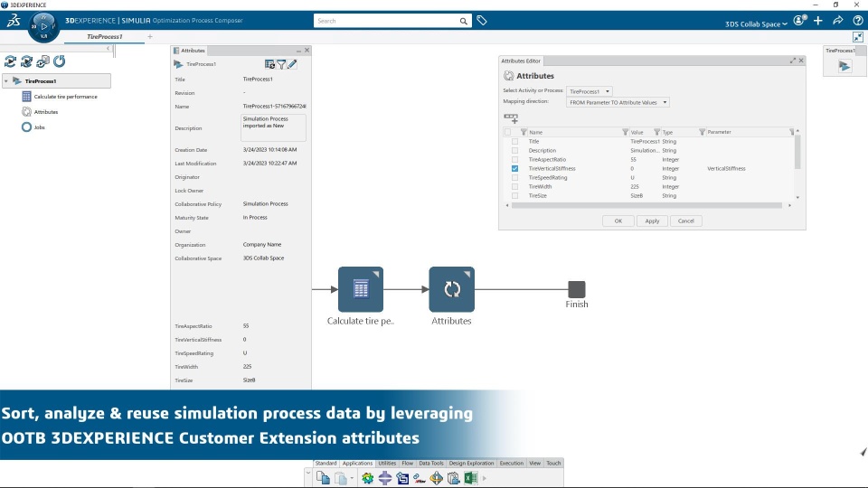Click the expand view icon at the top right
The width and height of the screenshot is (868, 488).
click(858, 37)
